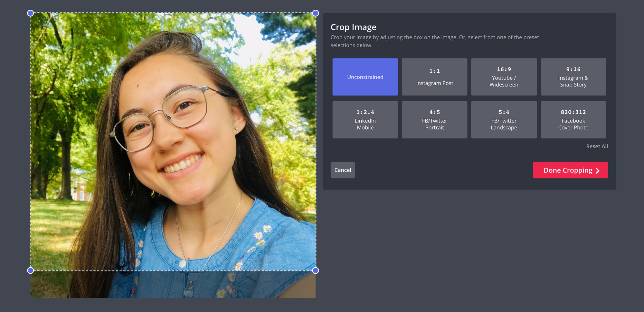Choose 5:4 FB/Twitter Landscape preset
Screen dimensions: 644x312
coord(504,120)
